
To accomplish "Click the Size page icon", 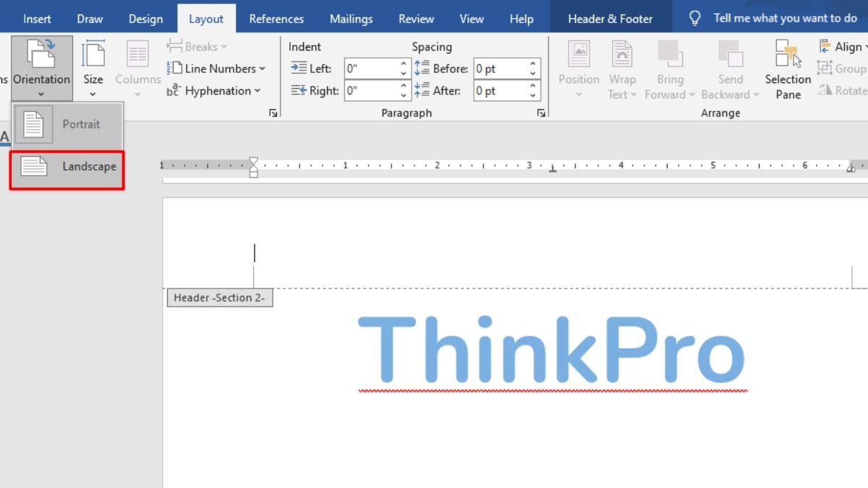I will coord(93,54).
